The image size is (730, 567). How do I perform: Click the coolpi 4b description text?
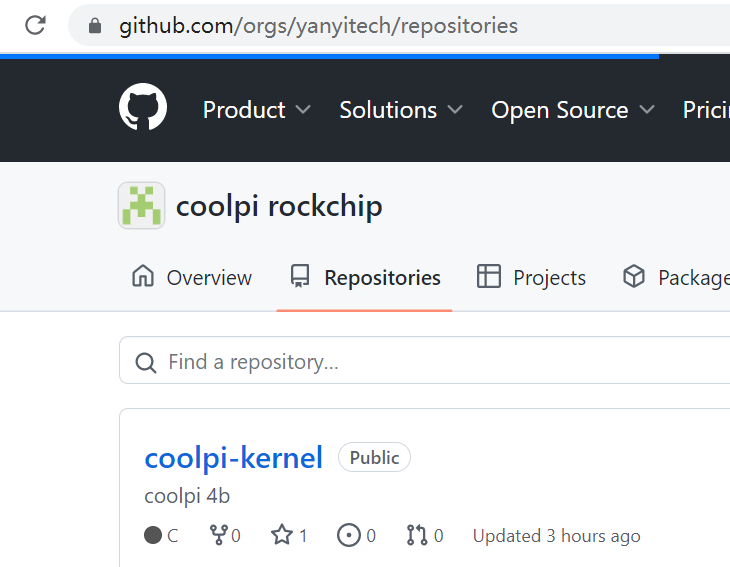[187, 496]
